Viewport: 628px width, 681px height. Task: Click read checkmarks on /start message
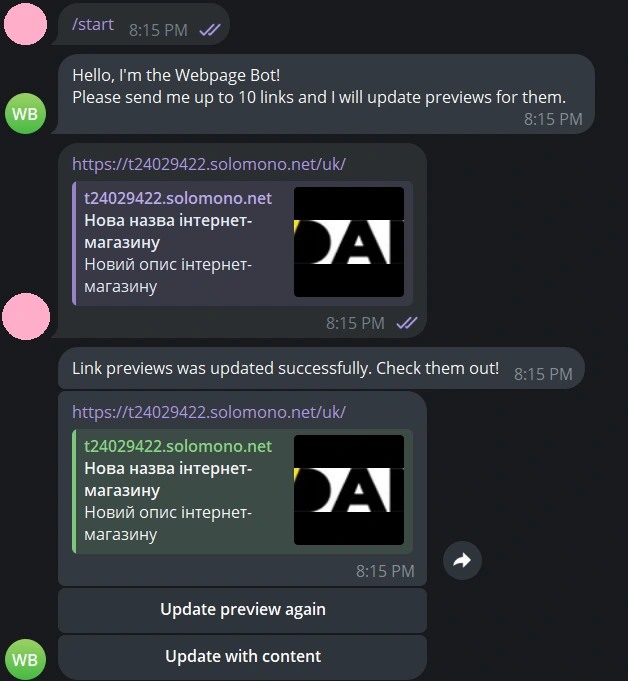pos(210,30)
